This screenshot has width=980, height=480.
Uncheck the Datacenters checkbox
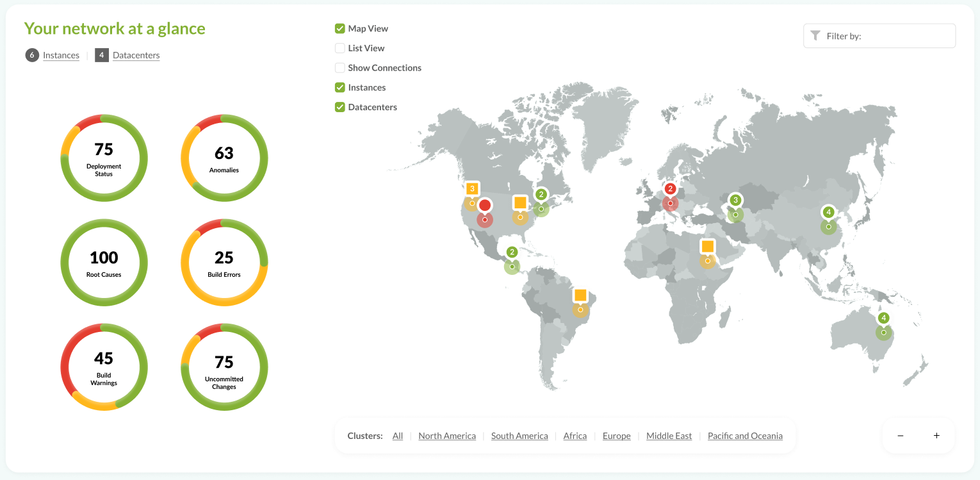coord(340,107)
